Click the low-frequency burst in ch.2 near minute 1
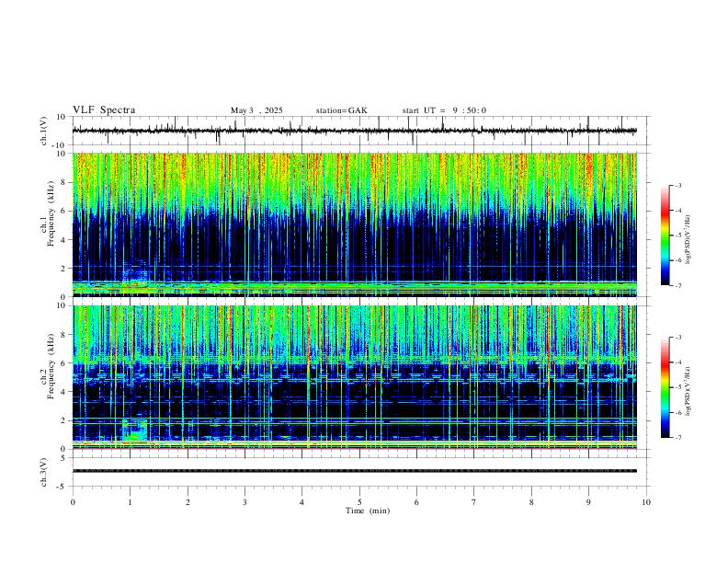This screenshot has width=728, height=563. [135, 431]
